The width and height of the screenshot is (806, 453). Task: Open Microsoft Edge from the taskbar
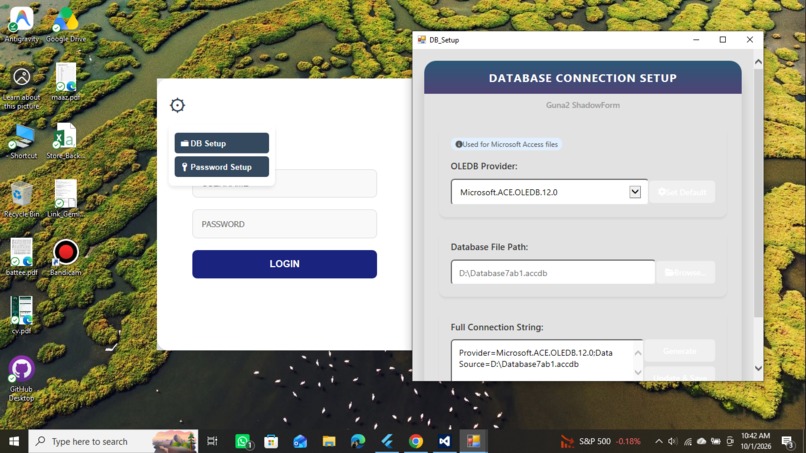pyautogui.click(x=358, y=441)
